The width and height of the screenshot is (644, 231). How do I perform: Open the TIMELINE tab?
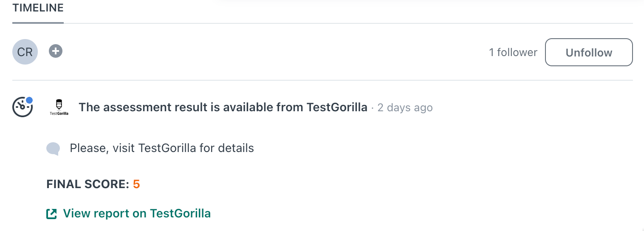(38, 8)
